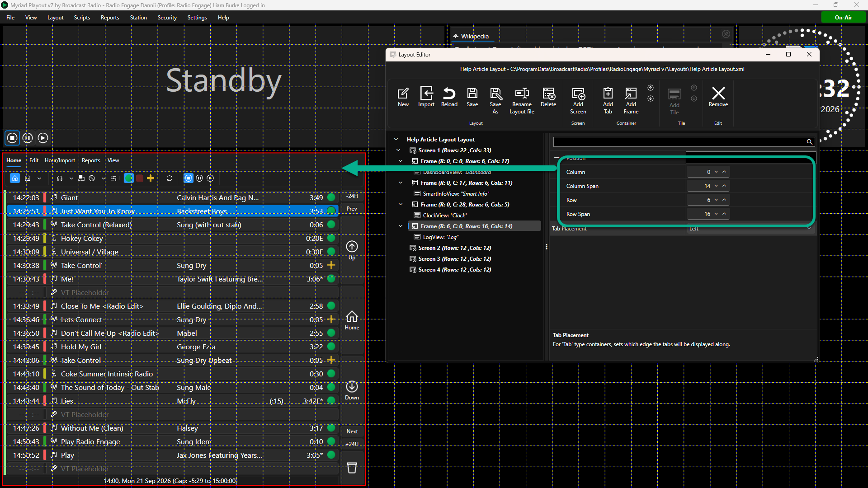Click the log refresh icon
This screenshot has height=488, width=868.
[x=170, y=178]
